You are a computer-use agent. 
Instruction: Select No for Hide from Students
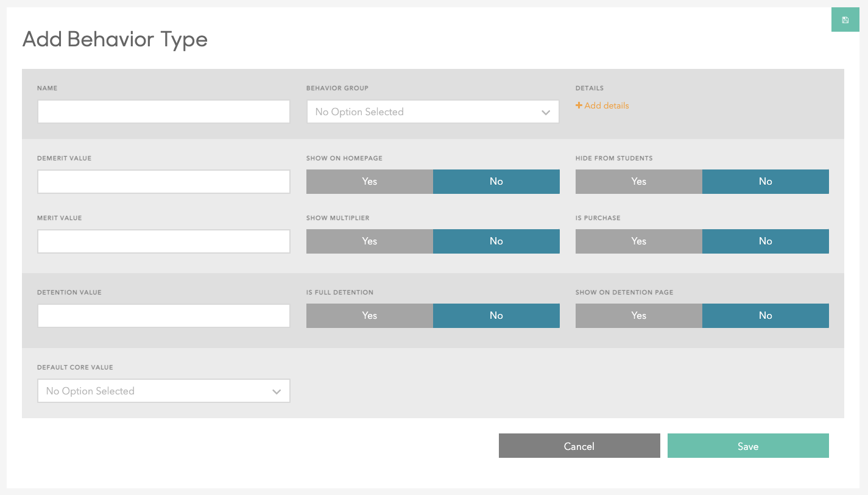point(765,182)
